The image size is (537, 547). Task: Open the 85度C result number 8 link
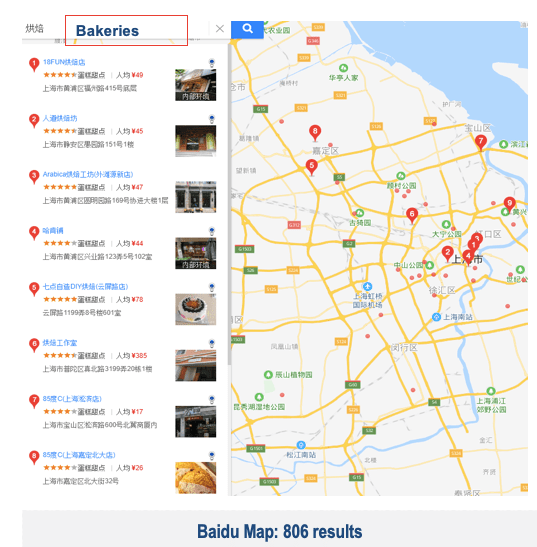[79, 455]
